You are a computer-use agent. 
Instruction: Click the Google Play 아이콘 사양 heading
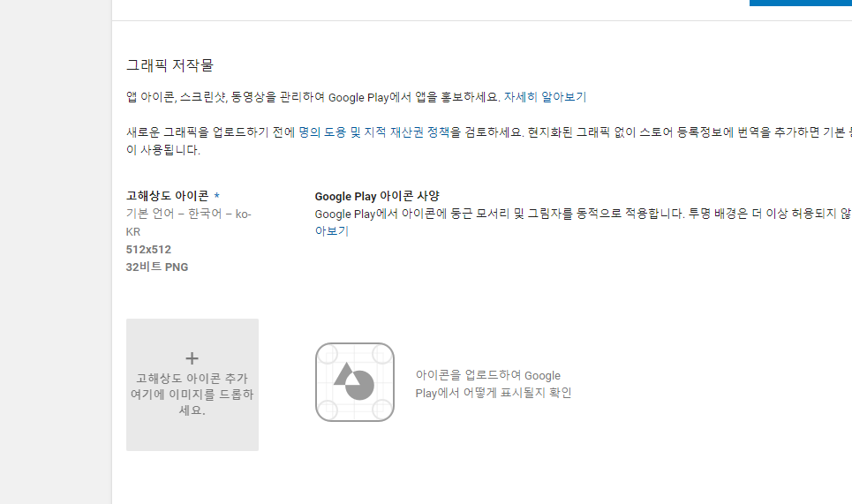[x=377, y=196]
